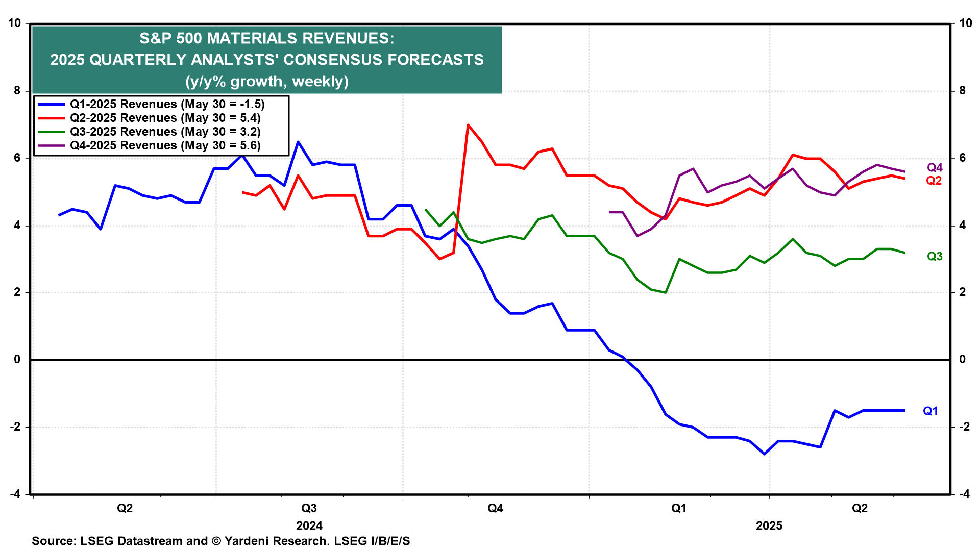Image resolution: width=980 pixels, height=551 pixels.
Task: Click the 2024 year label on x-axis
Action: [309, 526]
